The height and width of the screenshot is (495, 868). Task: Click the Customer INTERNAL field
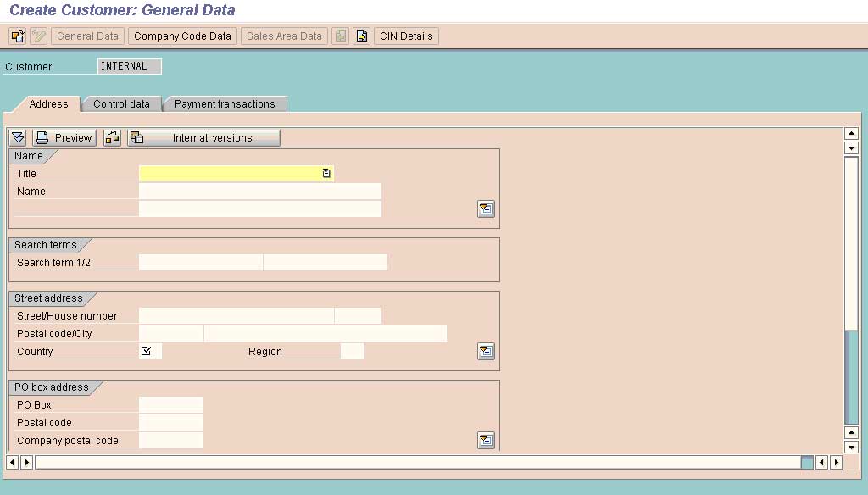tap(130, 66)
